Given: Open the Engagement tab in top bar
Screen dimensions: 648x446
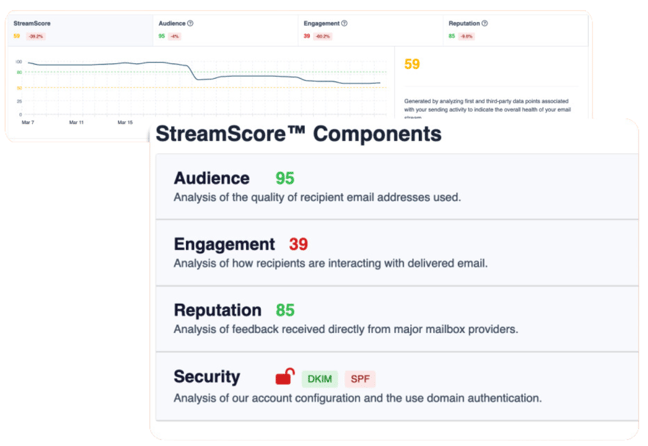Looking at the screenshot, I should coord(371,30).
